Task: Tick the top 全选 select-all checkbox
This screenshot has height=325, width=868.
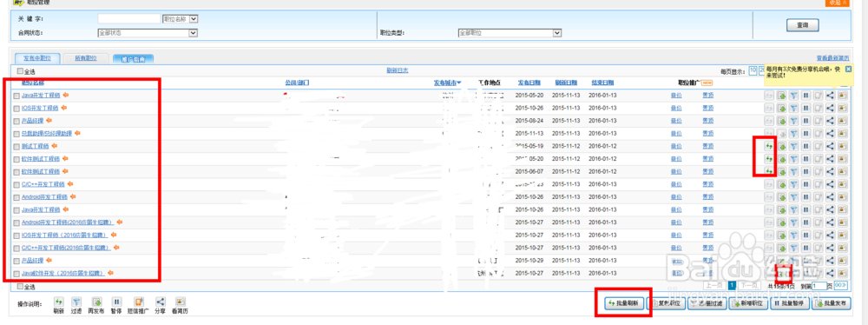Action: pyautogui.click(x=21, y=71)
